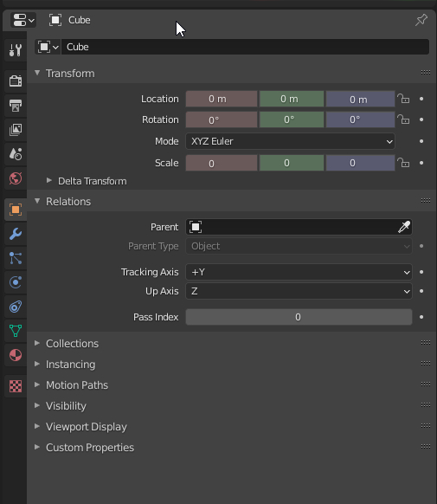Animate Scale with its keyframe dot
The height and width of the screenshot is (504, 437).
click(421, 163)
